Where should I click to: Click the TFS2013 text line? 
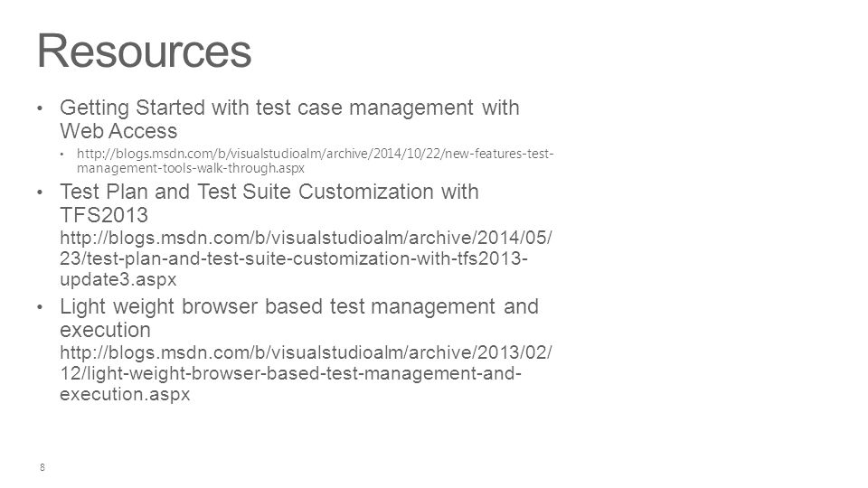tap(104, 215)
